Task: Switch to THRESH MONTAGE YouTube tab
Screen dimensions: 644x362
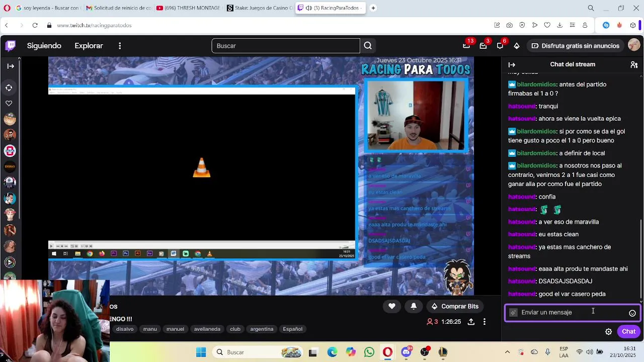Action: coord(189,8)
